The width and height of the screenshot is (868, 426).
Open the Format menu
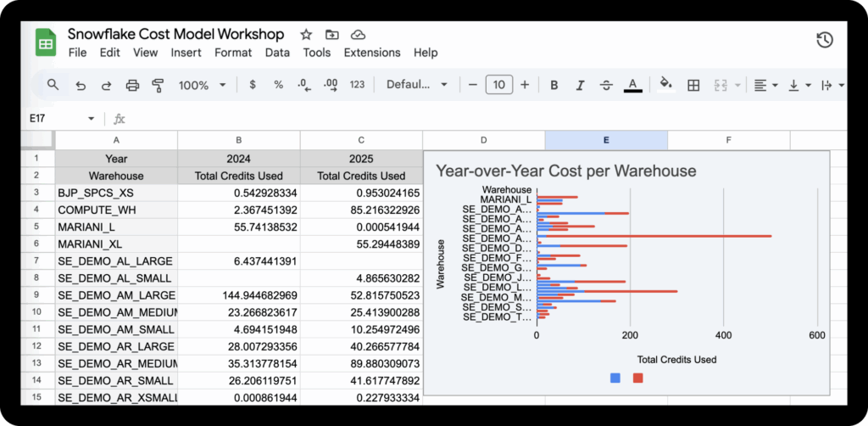click(233, 53)
